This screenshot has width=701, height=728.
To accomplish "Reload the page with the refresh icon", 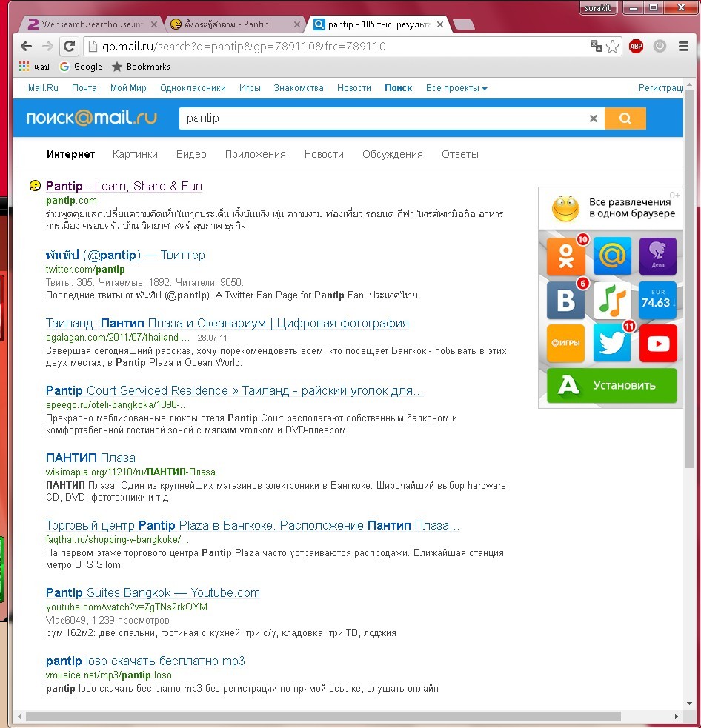I will click(x=69, y=46).
